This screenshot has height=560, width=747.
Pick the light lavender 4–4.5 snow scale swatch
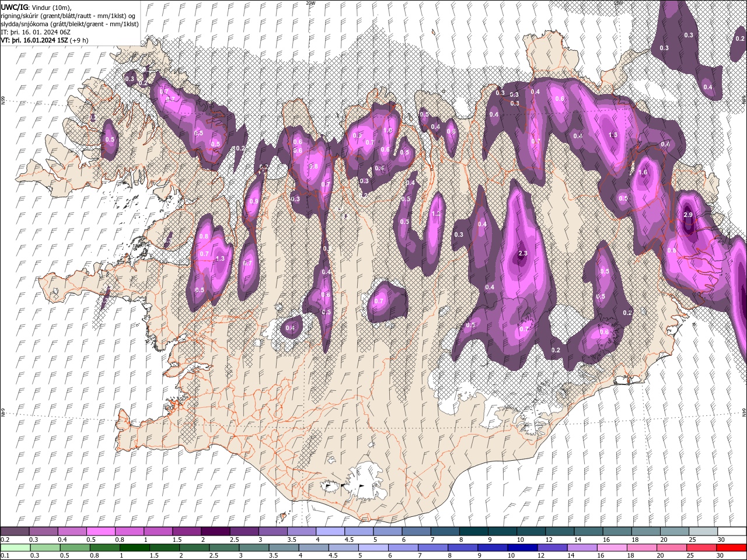[x=330, y=531]
